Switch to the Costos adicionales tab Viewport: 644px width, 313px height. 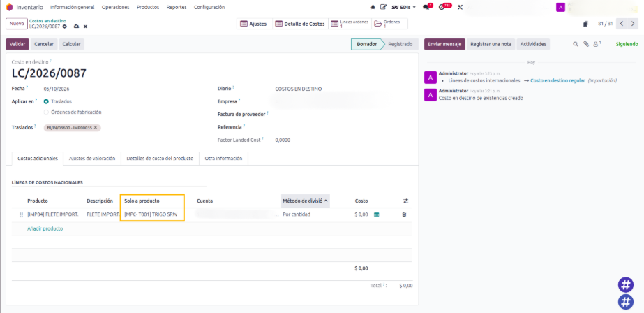pos(38,159)
